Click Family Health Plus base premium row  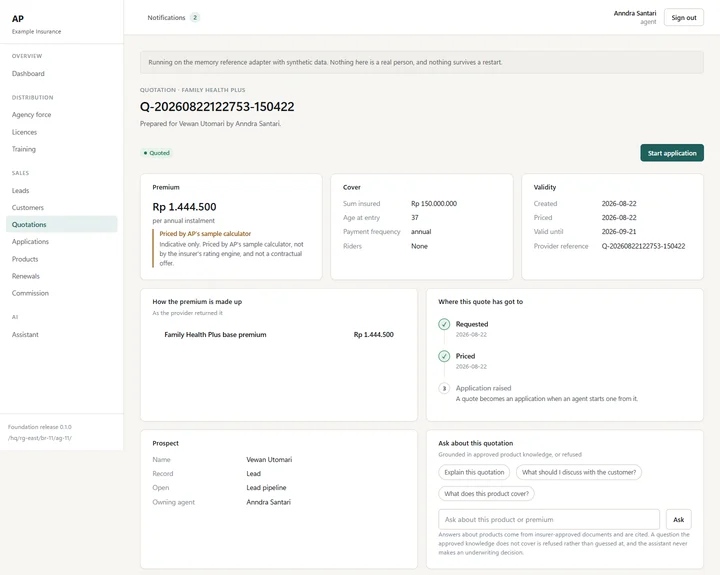[x=279, y=335]
